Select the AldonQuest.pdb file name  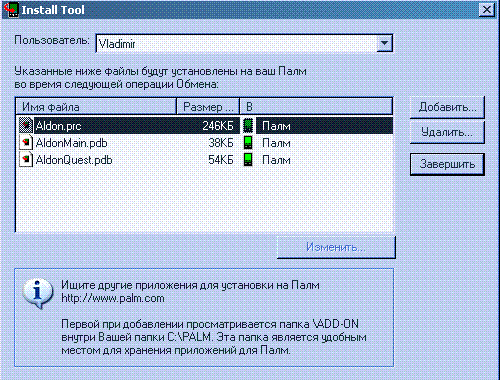click(x=74, y=160)
